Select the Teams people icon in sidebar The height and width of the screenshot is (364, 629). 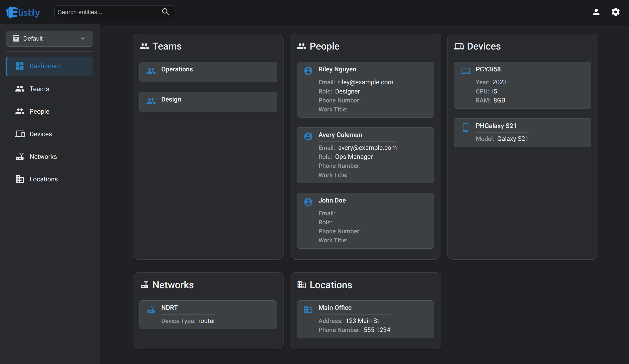click(x=20, y=89)
